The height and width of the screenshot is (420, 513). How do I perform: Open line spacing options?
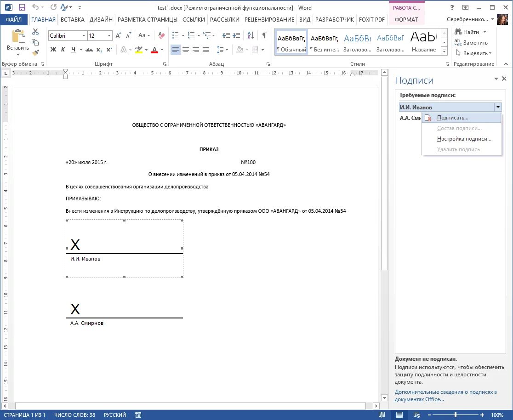coord(222,50)
